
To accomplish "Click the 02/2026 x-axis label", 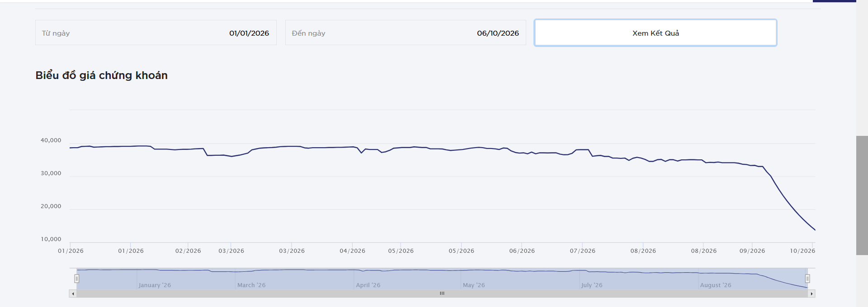I will click(x=188, y=251).
